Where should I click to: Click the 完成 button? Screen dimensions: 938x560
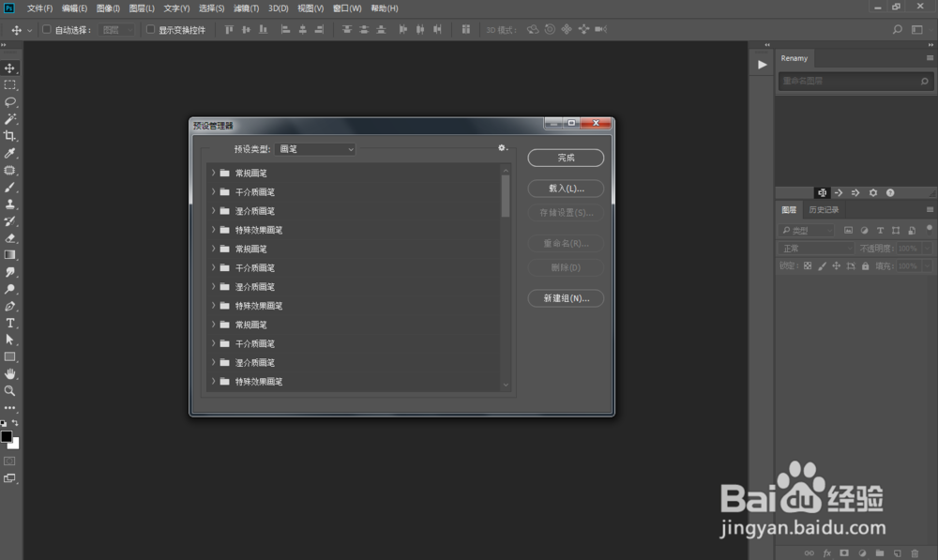coord(566,158)
